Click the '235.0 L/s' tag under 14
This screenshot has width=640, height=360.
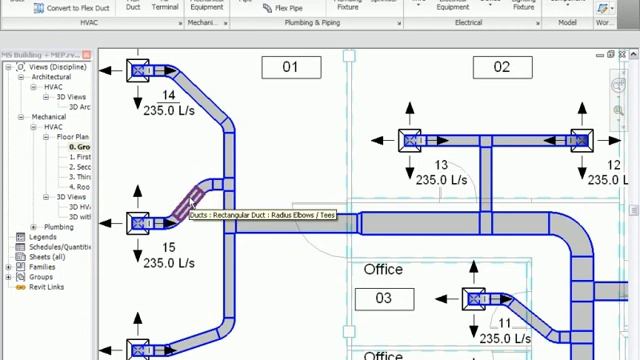click(x=169, y=111)
